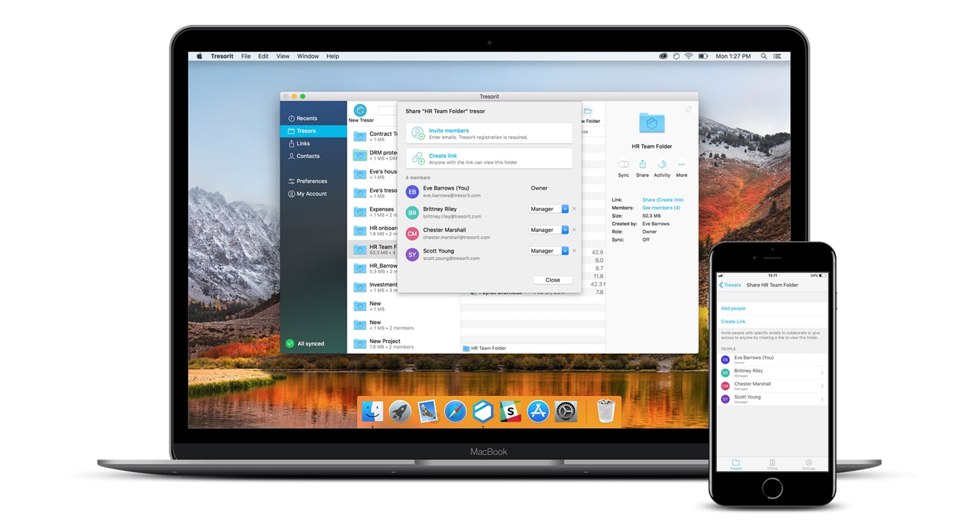Remove Brittney Riley with the x icon
Image resolution: width=980 pixels, height=523 pixels.
click(x=574, y=209)
